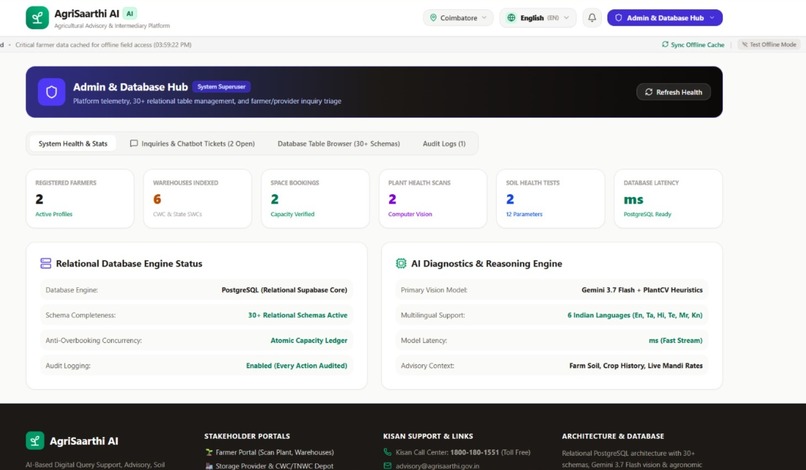Open the Coimbatore location dropdown
Image resolution: width=806 pixels, height=470 pixels.
click(x=458, y=18)
